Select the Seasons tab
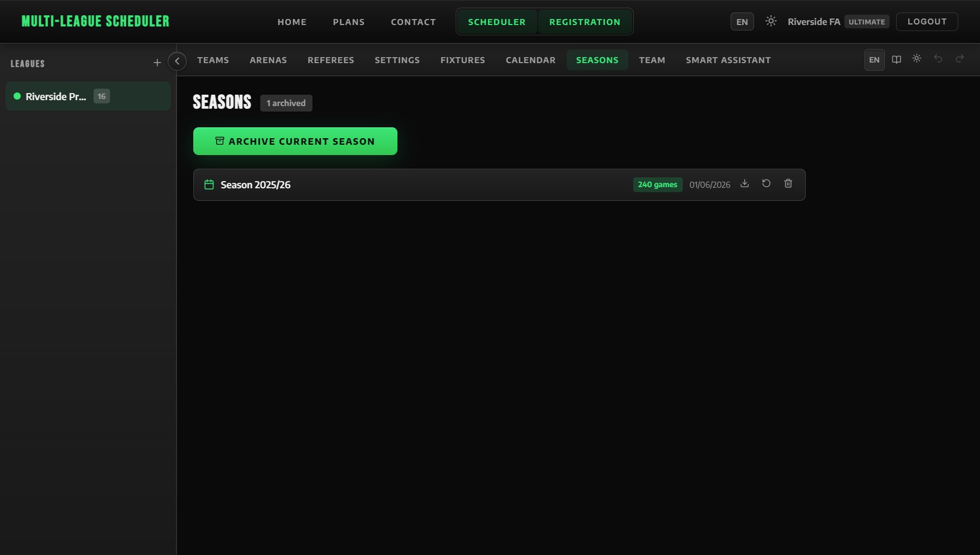The height and width of the screenshot is (555, 980). 597,60
